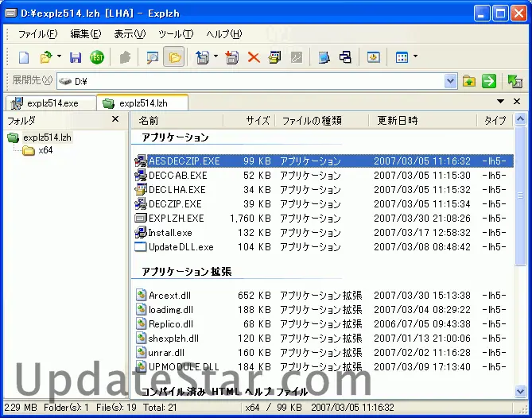The height and width of the screenshot is (418, 532).
Task: Select the DECCAB.EXE file
Action: pos(178,176)
